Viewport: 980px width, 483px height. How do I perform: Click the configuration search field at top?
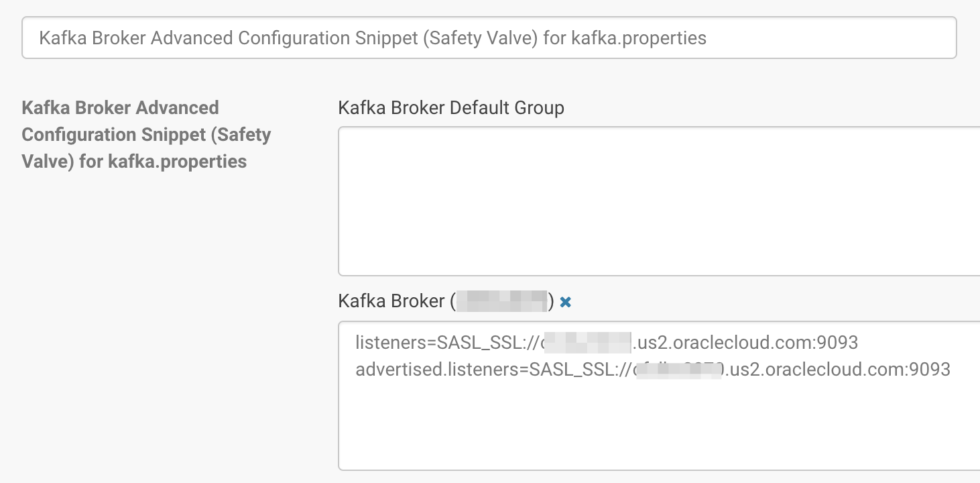[x=489, y=38]
